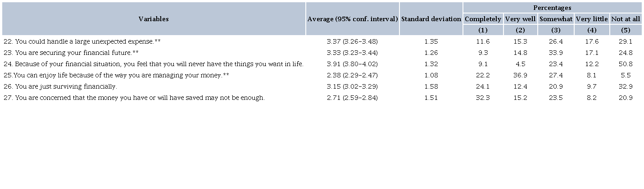Select row 25 about enjoying life
Viewport: 644px width, 189px height.
pos(116,75)
